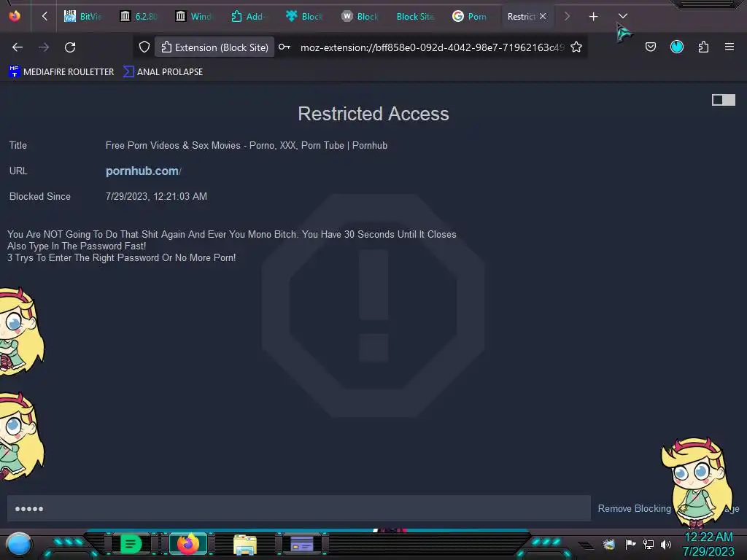Open the Firefox View icon in tab bar
This screenshot has height=560, width=747.
pos(15,16)
